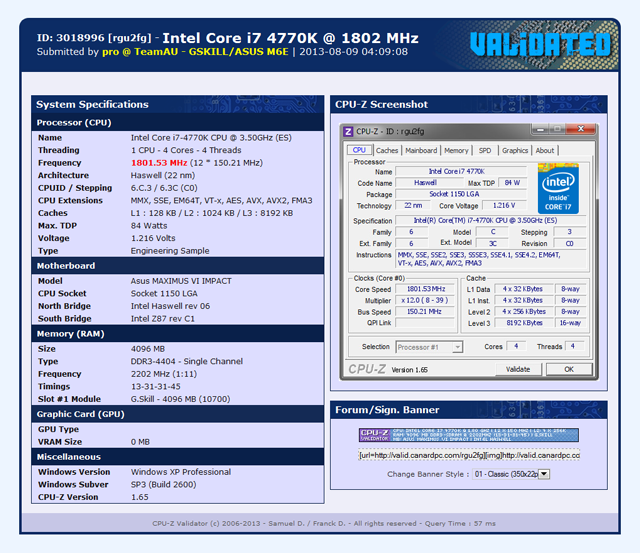
Task: Click the Intel Core i7 inside badge
Action: click(x=558, y=188)
